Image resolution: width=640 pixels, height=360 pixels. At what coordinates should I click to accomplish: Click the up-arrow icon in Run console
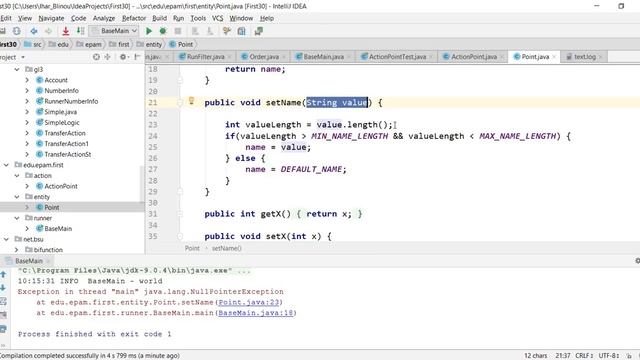pos(3,274)
